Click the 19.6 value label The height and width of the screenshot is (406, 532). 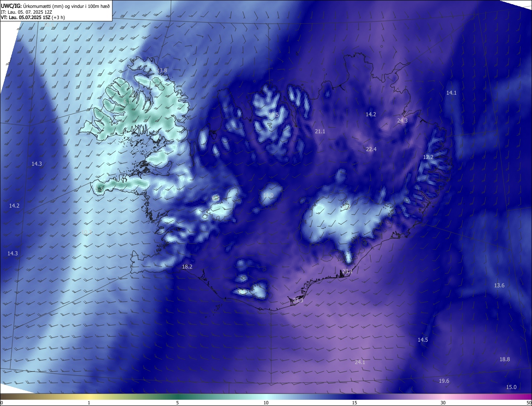coord(444,381)
